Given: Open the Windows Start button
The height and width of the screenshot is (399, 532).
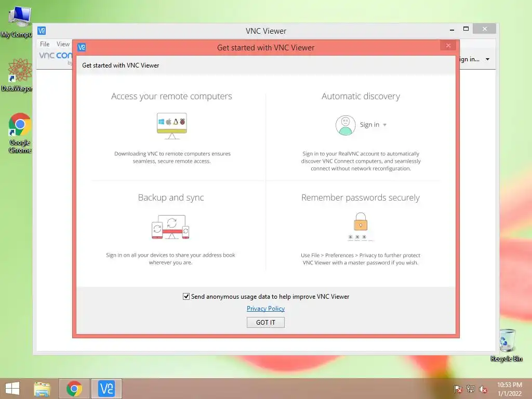Looking at the screenshot, I should tap(12, 389).
